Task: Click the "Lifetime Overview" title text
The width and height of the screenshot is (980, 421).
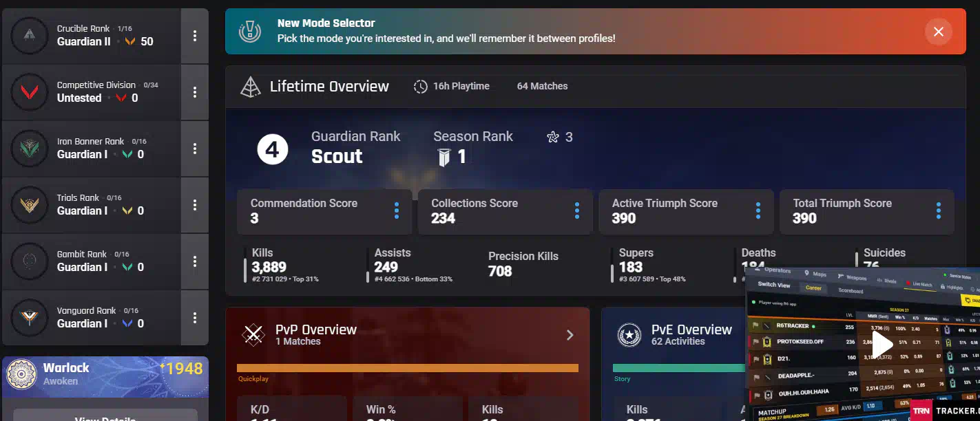Action: [329, 87]
